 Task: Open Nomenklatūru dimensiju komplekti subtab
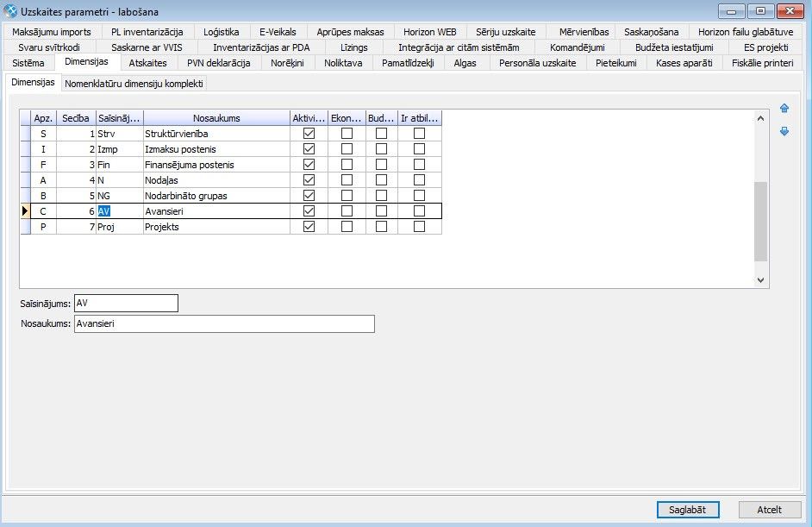(x=134, y=84)
